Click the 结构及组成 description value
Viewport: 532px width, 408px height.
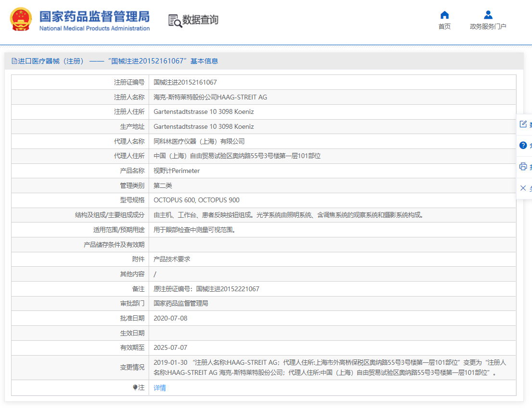coord(289,215)
